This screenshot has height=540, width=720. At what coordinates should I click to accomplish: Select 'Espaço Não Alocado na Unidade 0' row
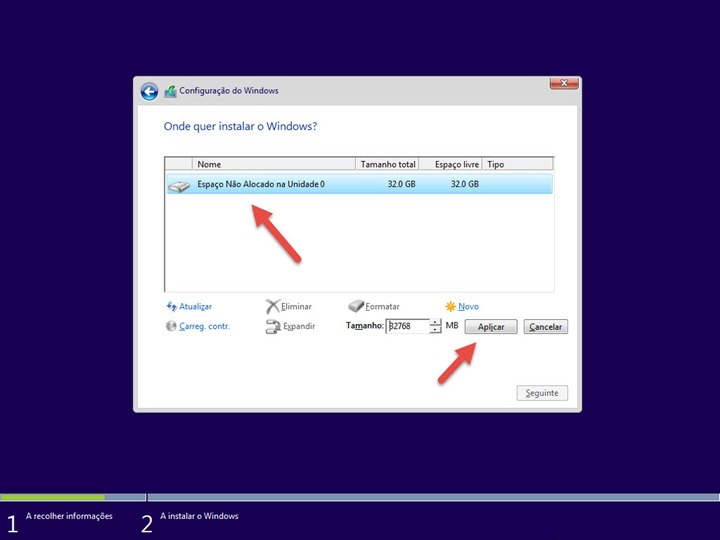click(x=360, y=184)
